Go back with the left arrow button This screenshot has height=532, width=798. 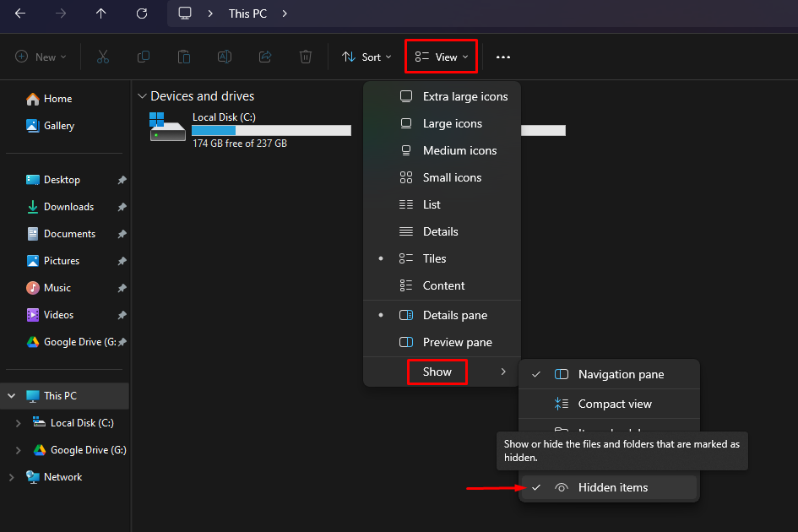coord(20,14)
